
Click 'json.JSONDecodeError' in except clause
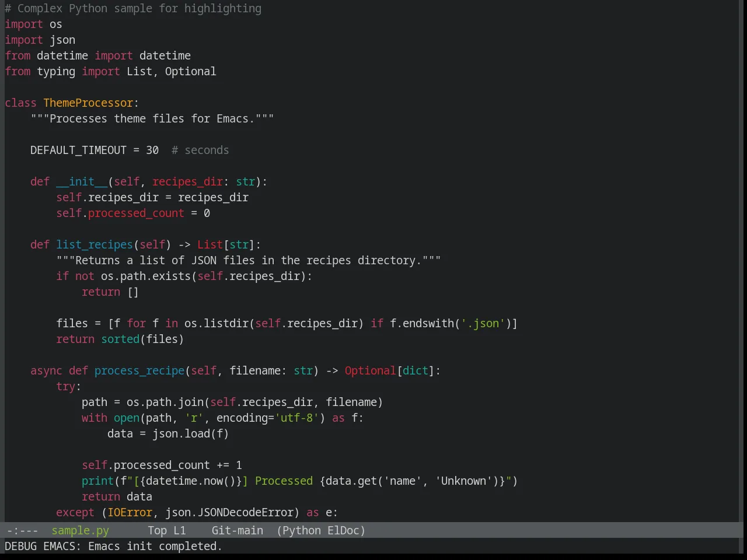pos(229,512)
